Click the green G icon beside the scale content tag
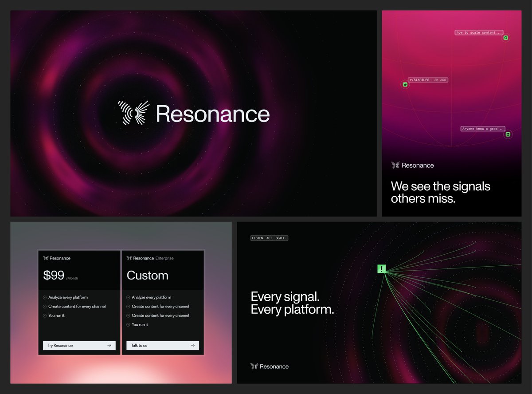Screen dimensions: 532x394 tap(505, 38)
